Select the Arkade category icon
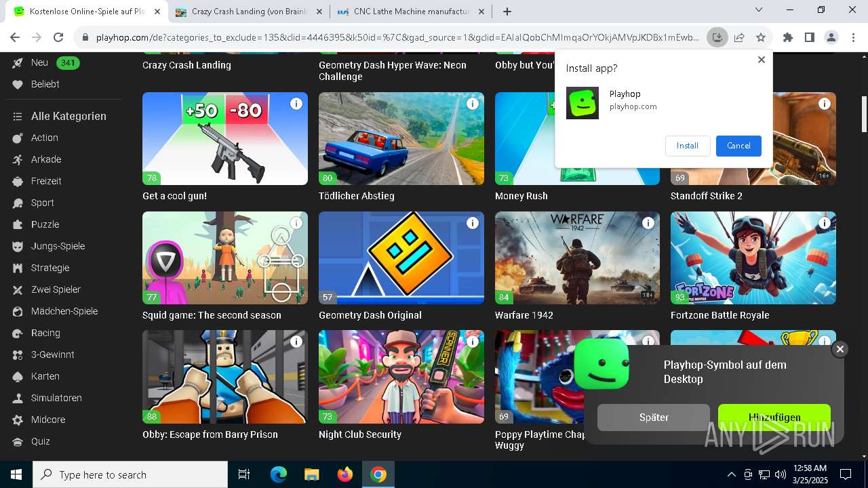868x488 pixels. tap(18, 159)
